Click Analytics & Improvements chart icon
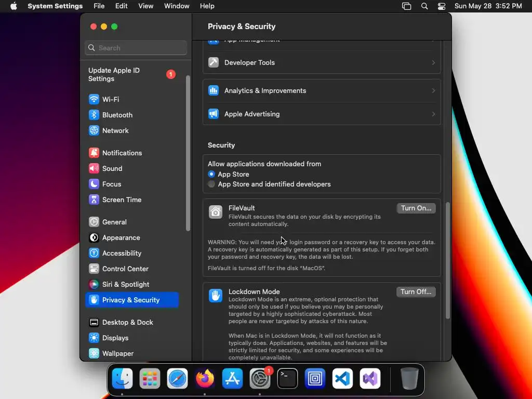 point(214,90)
